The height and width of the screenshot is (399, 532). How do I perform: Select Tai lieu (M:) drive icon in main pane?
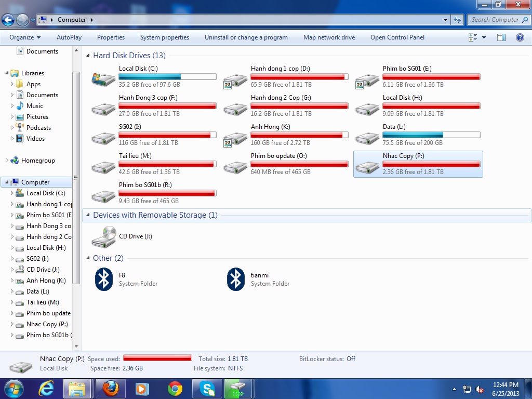103,168
